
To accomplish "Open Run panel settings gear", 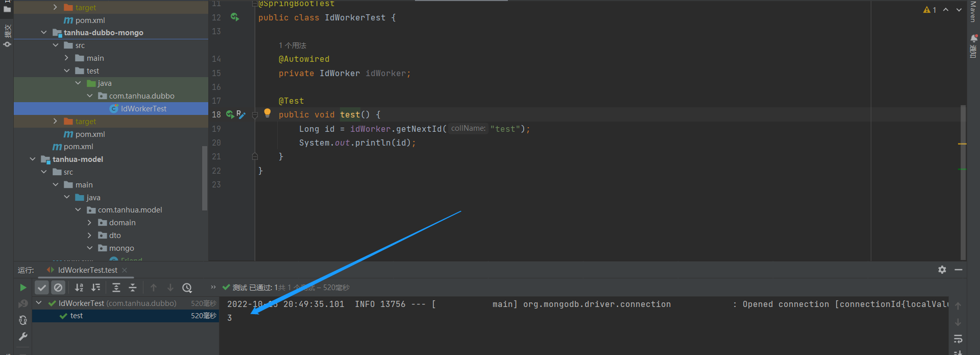I will coord(942,270).
